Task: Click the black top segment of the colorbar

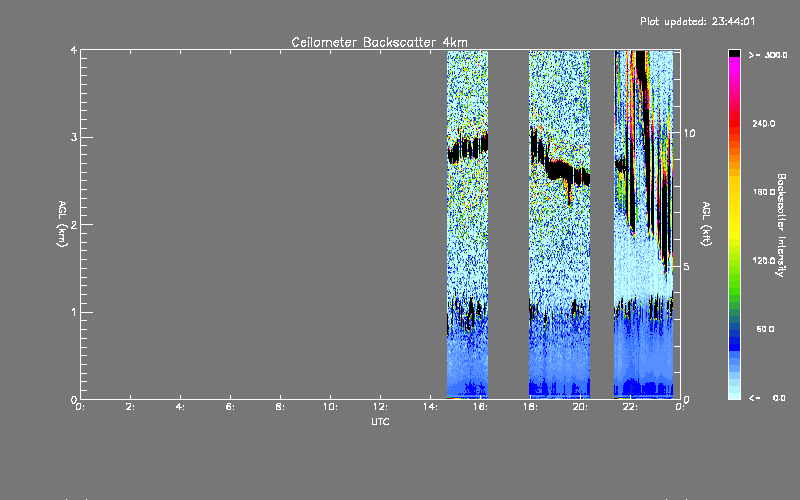Action: tap(734, 53)
